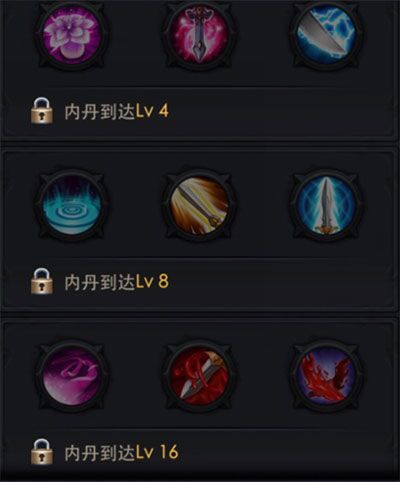Select the teal water ripple skill icon
The image size is (400, 482).
click(72, 204)
